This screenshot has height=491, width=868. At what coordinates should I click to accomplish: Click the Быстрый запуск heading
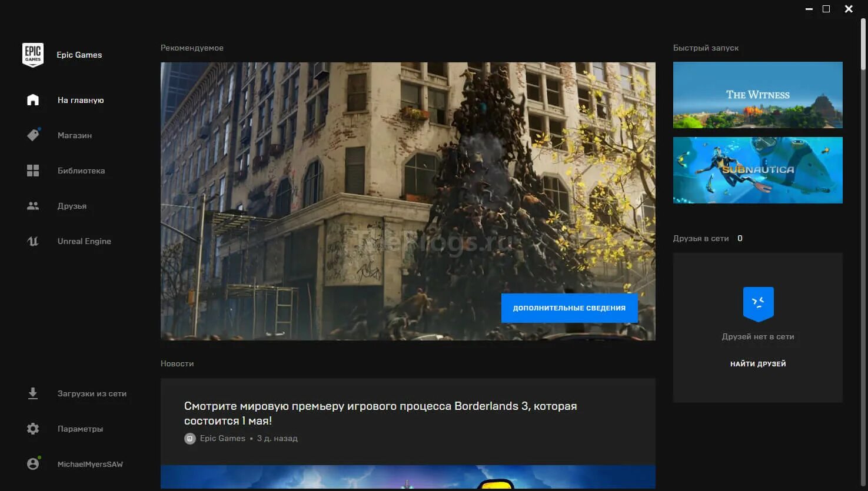[x=706, y=48]
